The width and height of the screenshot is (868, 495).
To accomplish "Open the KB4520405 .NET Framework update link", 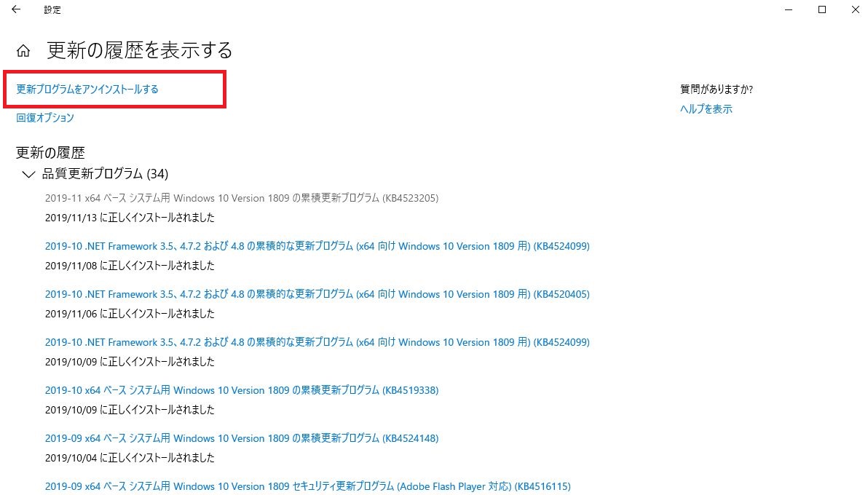I will coord(317,294).
